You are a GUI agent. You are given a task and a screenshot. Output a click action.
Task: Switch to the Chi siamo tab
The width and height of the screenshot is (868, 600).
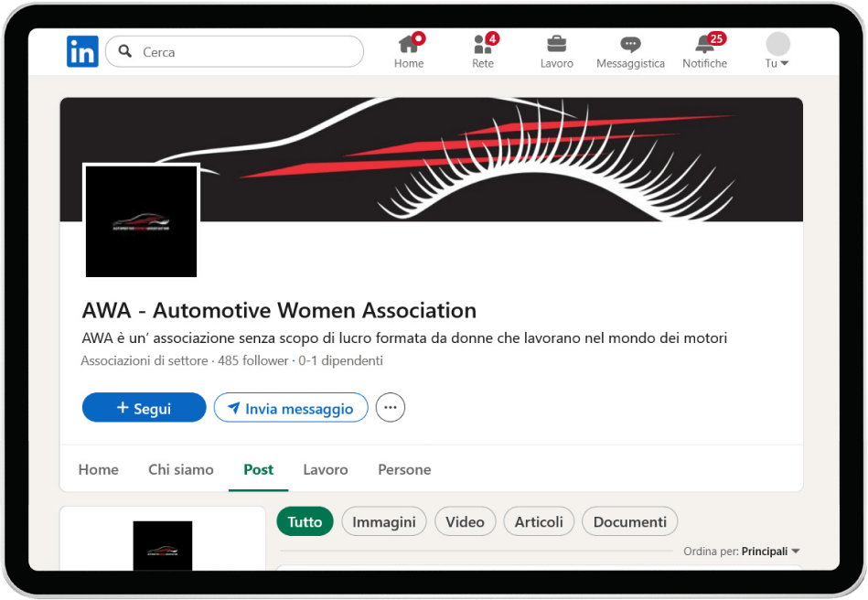point(181,469)
